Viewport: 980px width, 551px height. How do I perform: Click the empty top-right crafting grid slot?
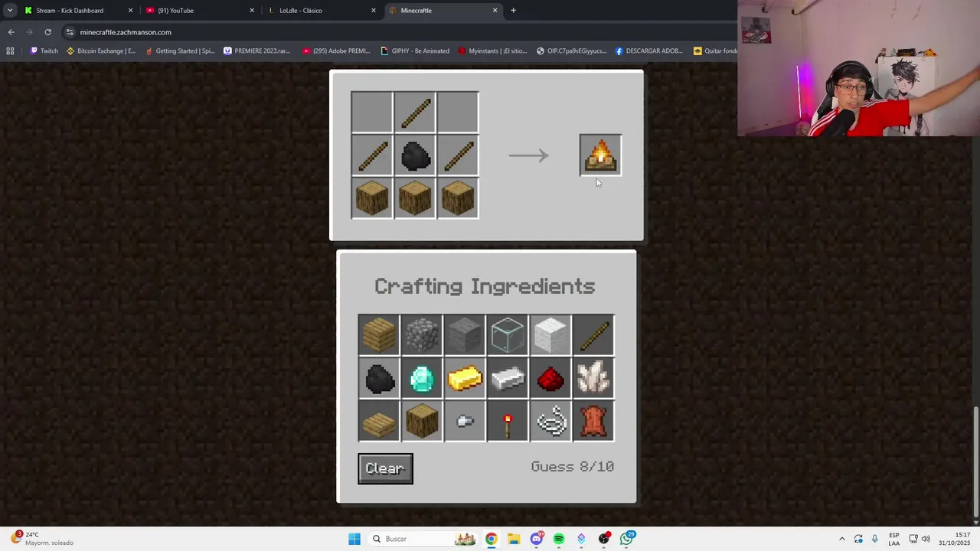[458, 112]
